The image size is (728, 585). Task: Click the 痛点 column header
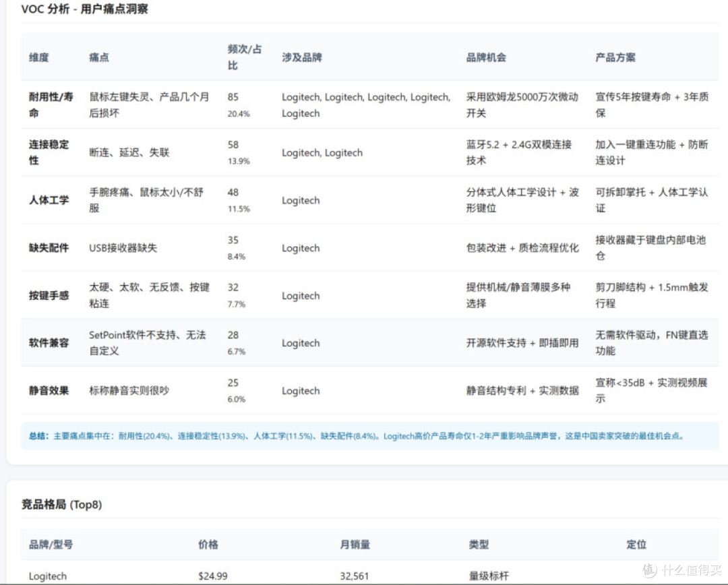point(99,57)
